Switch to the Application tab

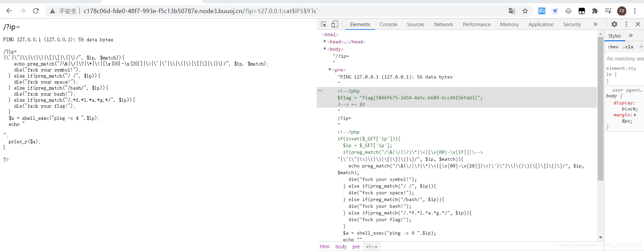(x=541, y=24)
